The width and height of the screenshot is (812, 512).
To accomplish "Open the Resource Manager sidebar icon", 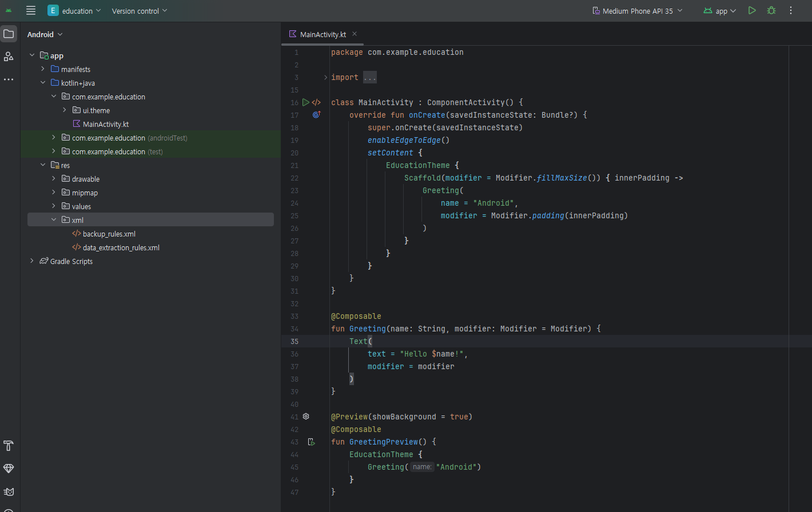I will pos(9,57).
